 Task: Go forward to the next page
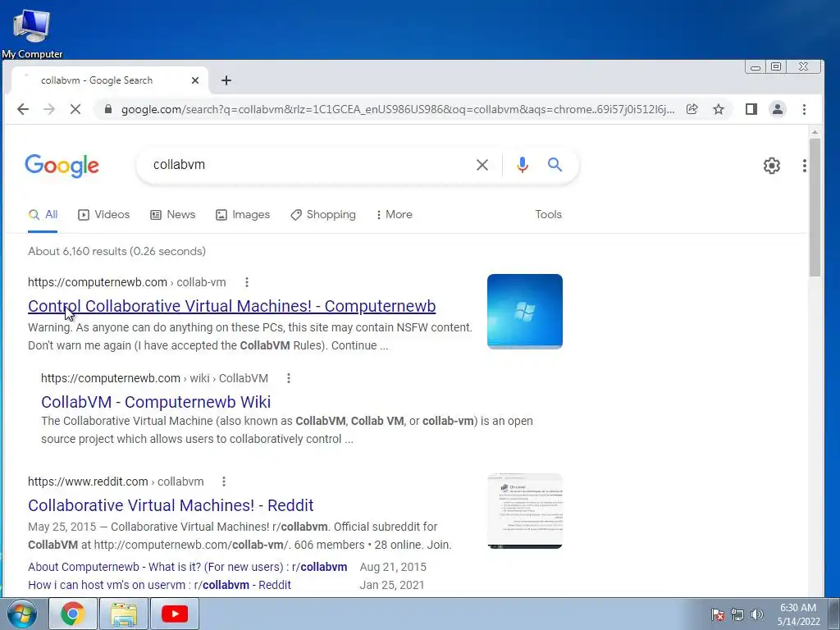(x=48, y=109)
